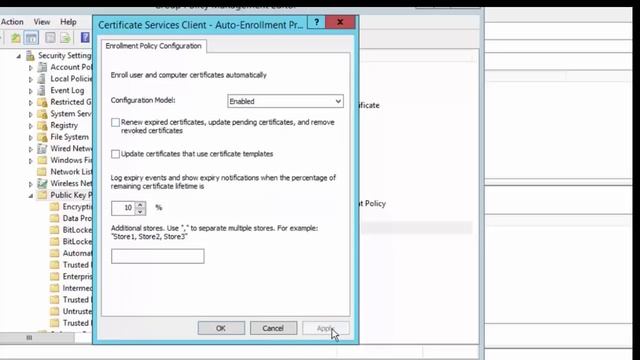
Task: Expand the Wireless Network tree node
Action: pos(31,184)
